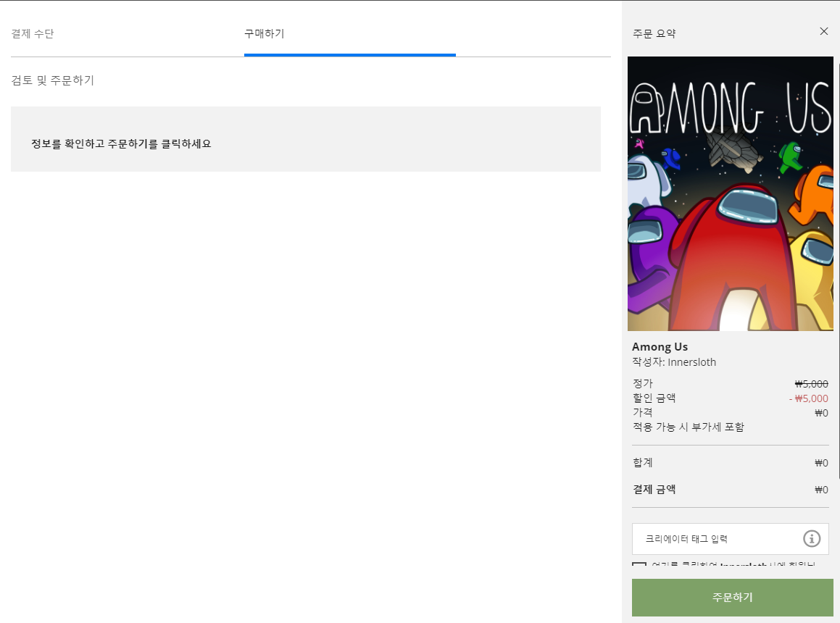Click the 검토 및 주문하기 heading
840x623 pixels.
click(x=52, y=80)
